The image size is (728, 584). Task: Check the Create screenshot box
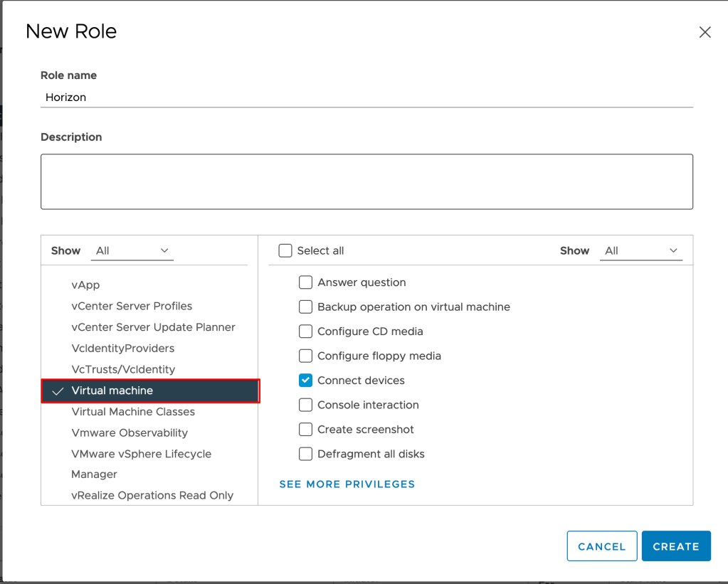[x=306, y=430]
